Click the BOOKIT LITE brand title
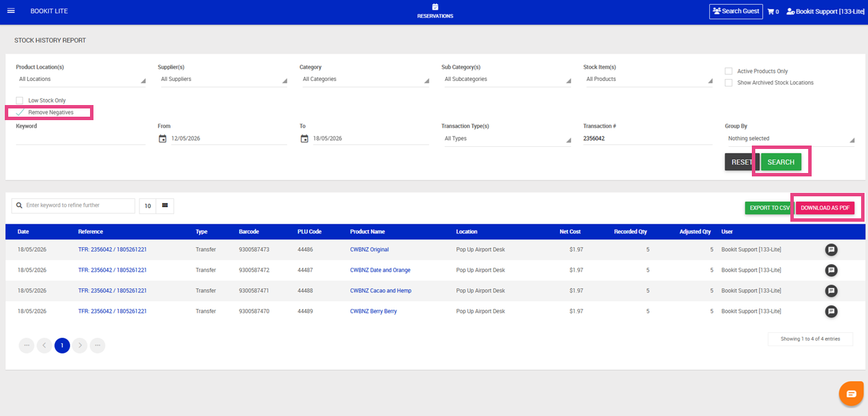868x416 pixels. (x=49, y=12)
